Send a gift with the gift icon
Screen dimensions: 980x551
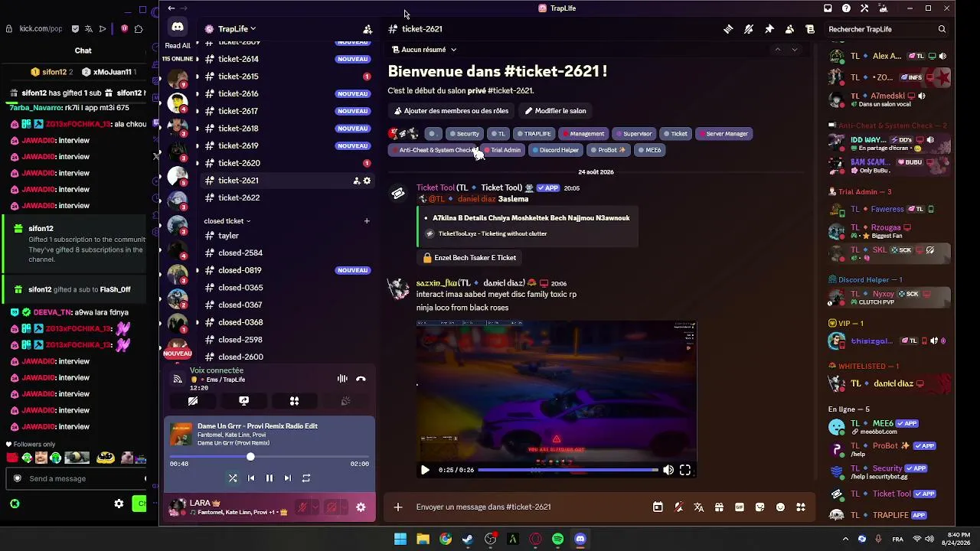(719, 507)
